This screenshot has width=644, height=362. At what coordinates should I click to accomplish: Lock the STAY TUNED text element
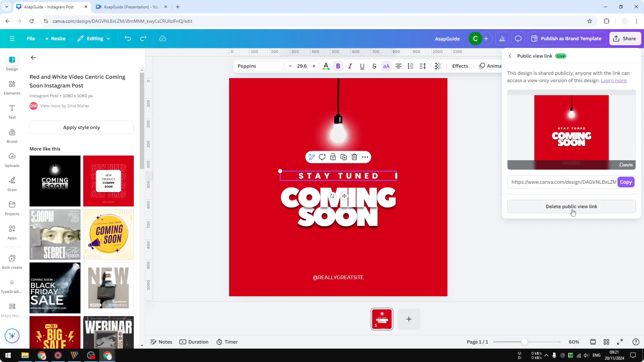point(333,157)
